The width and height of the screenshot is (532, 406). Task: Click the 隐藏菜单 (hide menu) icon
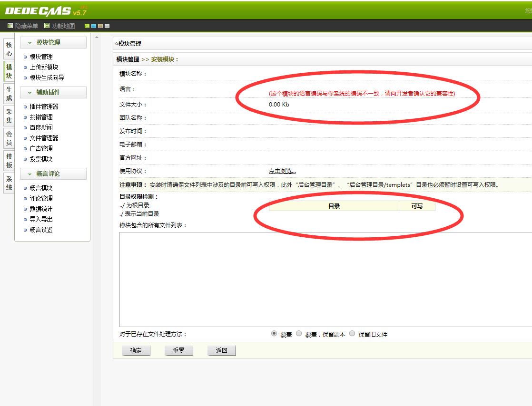point(10,26)
